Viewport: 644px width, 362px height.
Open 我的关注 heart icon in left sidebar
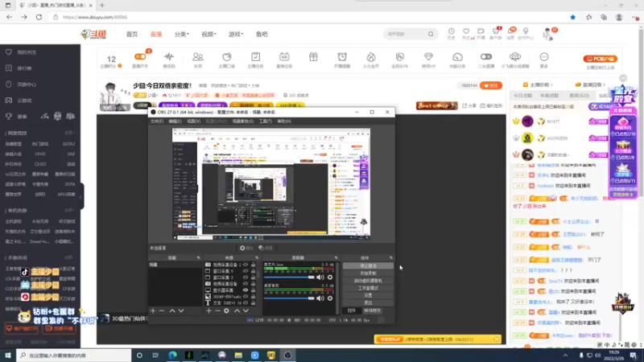tap(9, 52)
